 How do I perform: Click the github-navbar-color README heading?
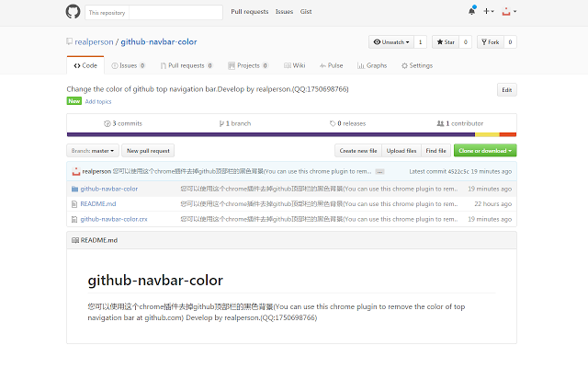pos(155,281)
